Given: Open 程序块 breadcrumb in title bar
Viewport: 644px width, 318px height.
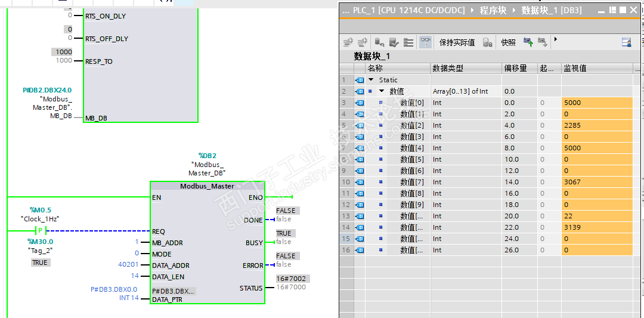Looking at the screenshot, I should pyautogui.click(x=493, y=10).
